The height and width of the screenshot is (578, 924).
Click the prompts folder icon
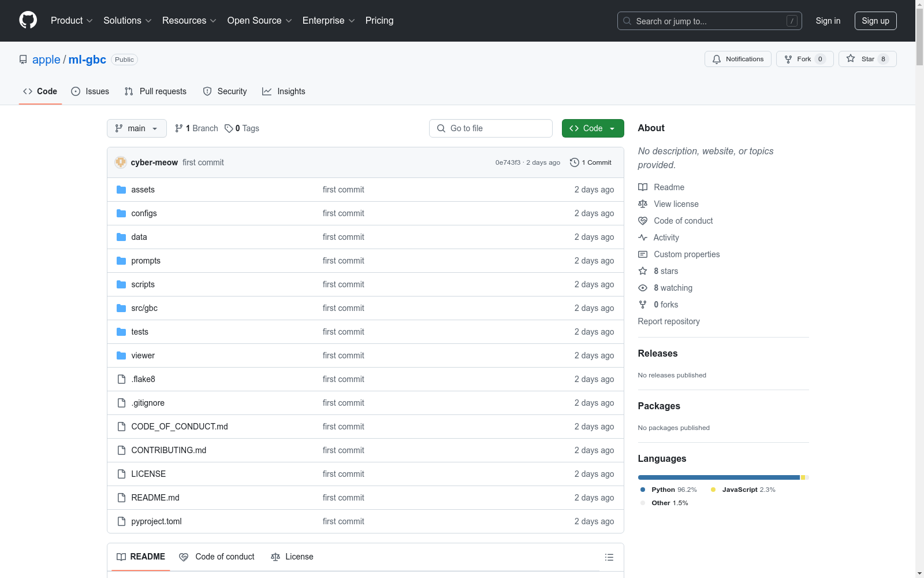point(121,261)
